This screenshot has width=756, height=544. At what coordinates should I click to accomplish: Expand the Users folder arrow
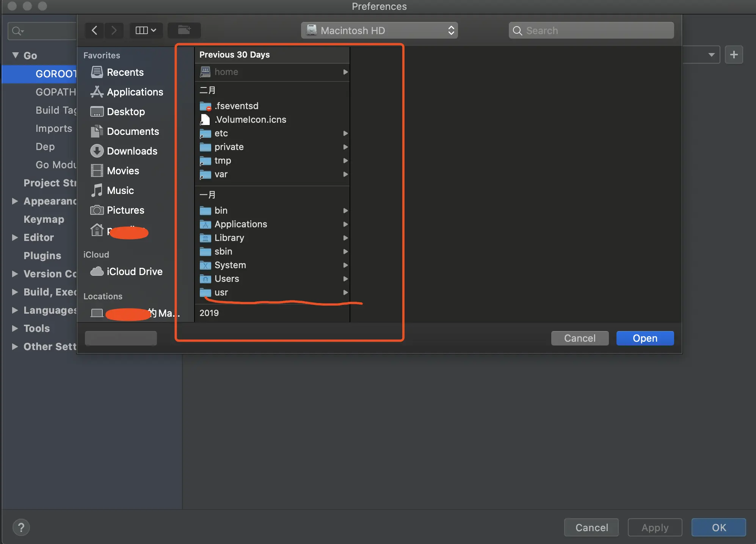(345, 279)
